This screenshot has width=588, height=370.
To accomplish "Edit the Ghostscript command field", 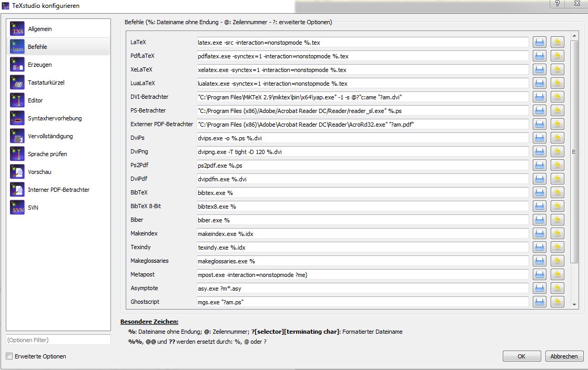I will tap(362, 302).
